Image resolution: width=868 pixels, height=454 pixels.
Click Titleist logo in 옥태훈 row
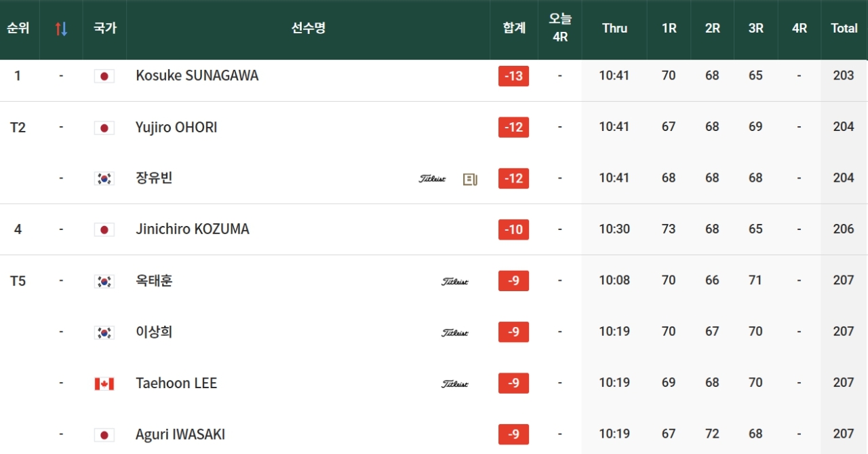coord(455,281)
